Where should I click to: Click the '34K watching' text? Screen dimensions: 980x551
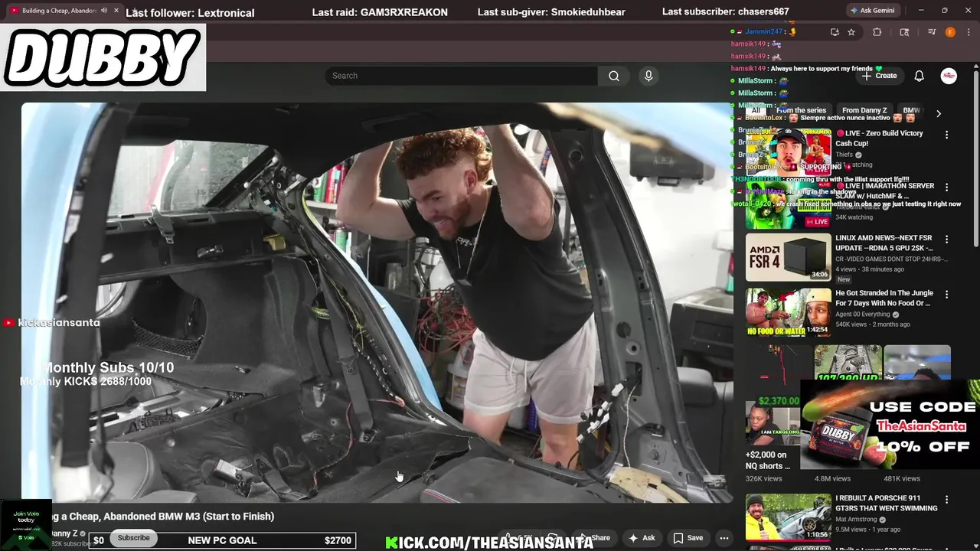pyautogui.click(x=854, y=217)
